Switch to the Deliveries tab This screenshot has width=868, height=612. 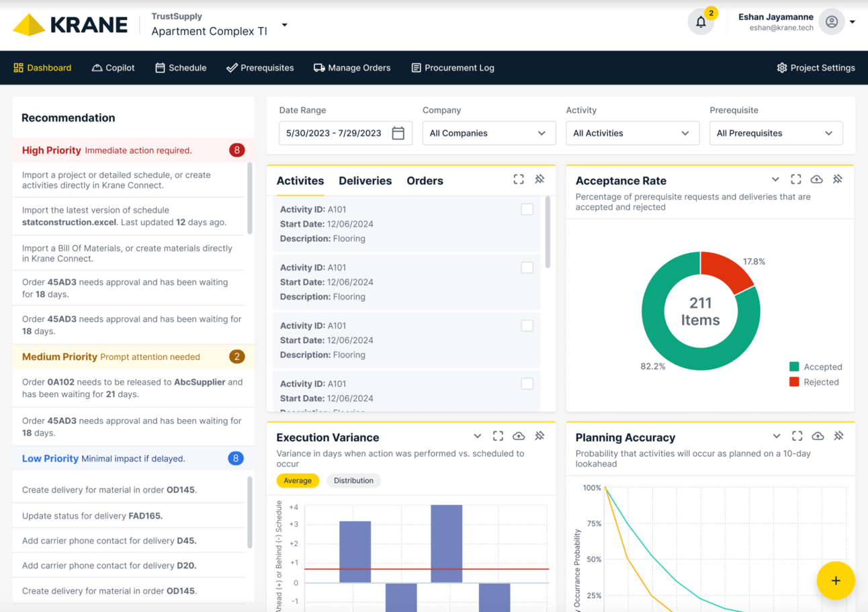click(365, 181)
